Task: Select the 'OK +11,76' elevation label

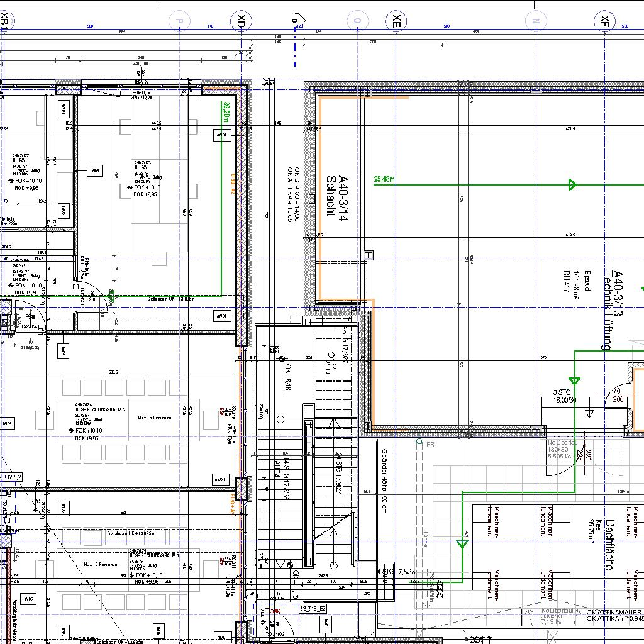Action: pos(296,584)
